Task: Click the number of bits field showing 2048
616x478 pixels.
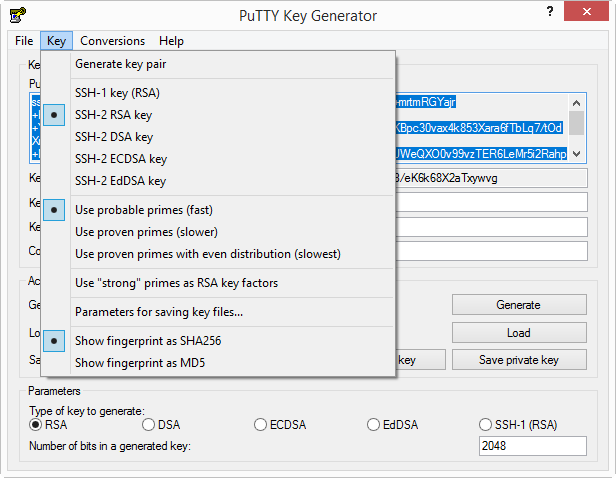Action: [533, 446]
